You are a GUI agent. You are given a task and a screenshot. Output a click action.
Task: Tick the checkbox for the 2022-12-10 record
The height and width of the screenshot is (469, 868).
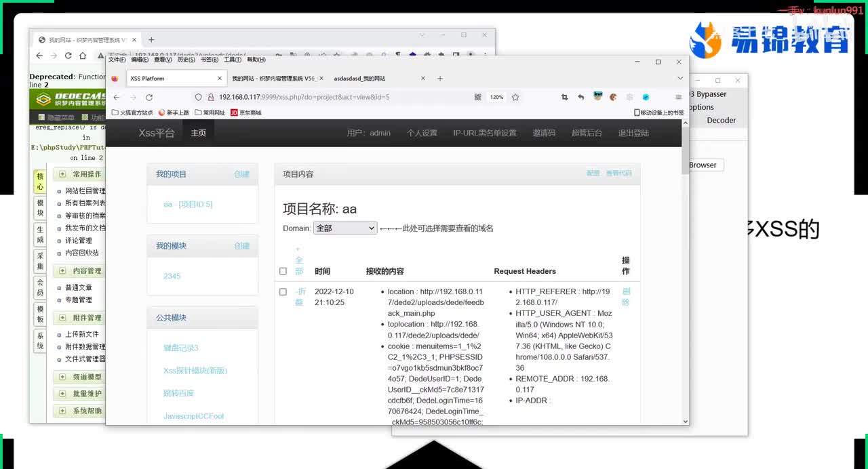283,291
